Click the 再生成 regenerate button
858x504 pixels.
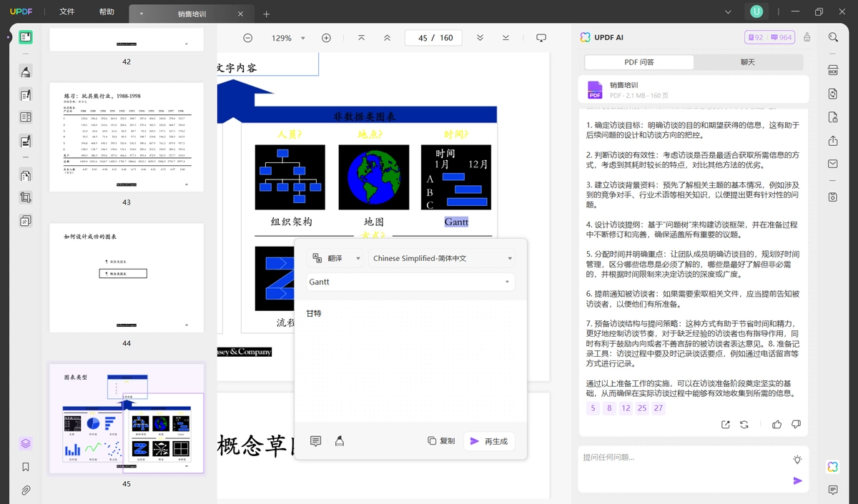point(489,441)
